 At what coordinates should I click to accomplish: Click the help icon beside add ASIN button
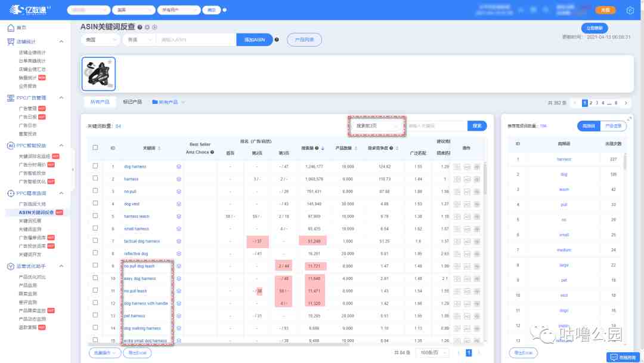pyautogui.click(x=277, y=40)
